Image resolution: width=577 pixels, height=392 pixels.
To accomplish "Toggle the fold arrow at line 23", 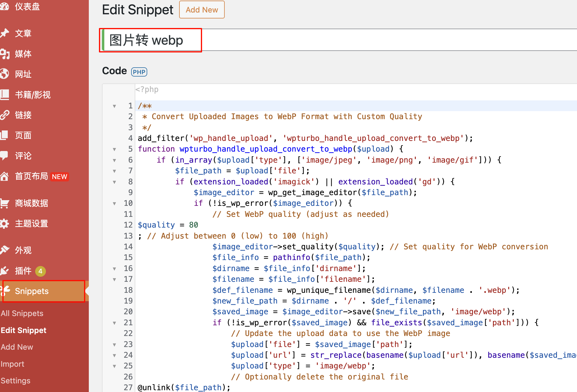I will (114, 345).
